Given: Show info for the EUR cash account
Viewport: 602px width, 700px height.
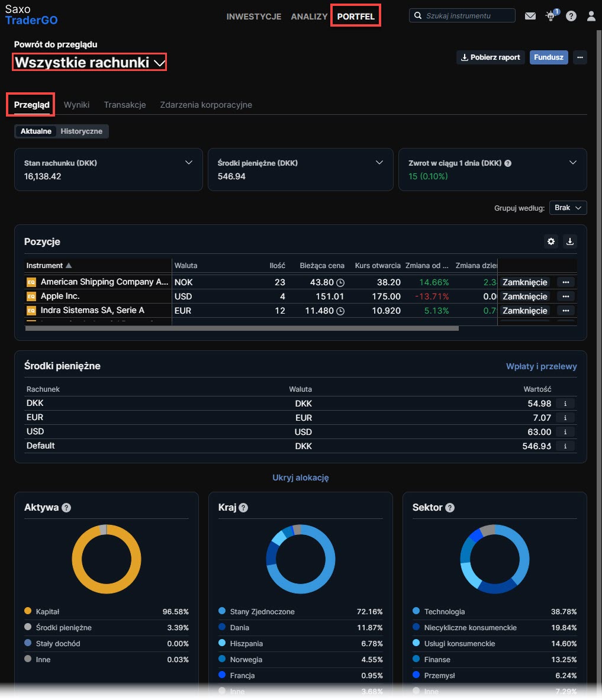Looking at the screenshot, I should click(x=565, y=418).
